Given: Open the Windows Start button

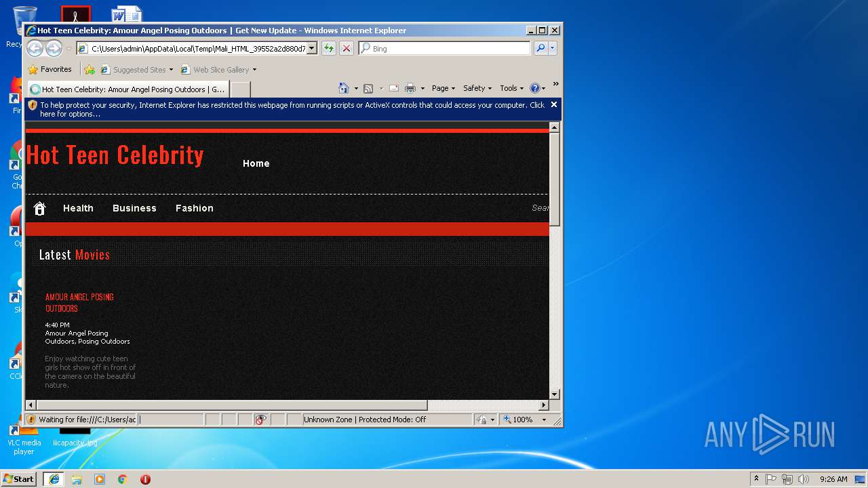Looking at the screenshot, I should [x=18, y=479].
